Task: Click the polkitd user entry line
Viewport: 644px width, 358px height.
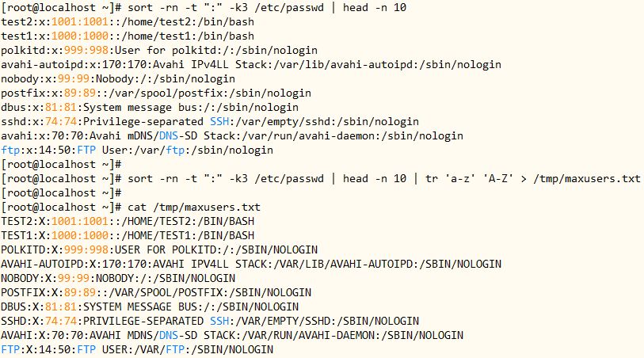Action: (x=159, y=51)
